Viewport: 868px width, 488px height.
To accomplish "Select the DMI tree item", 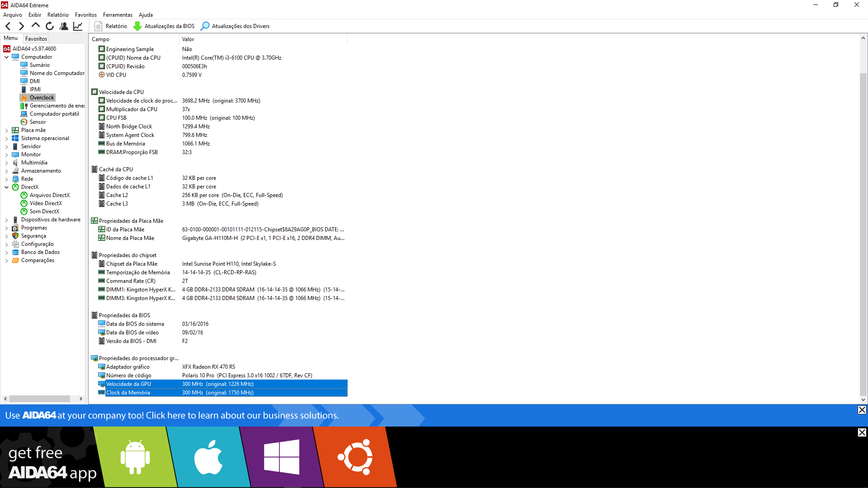I will click(34, 81).
